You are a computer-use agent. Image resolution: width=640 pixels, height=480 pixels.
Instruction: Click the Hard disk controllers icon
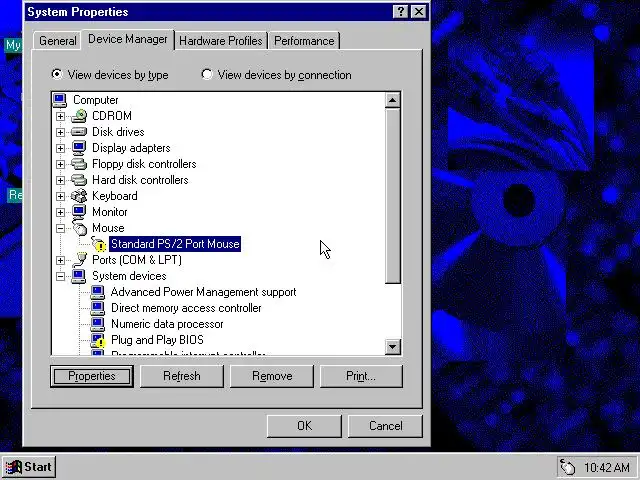point(79,180)
